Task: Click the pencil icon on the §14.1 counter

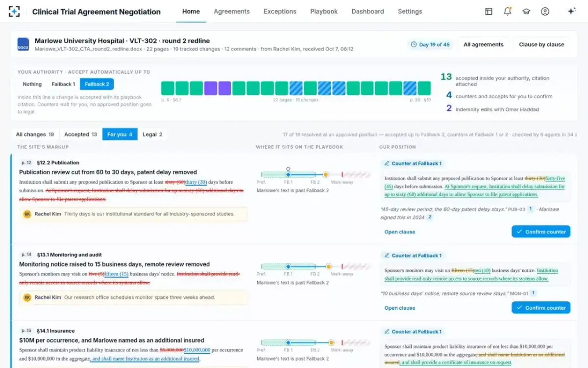Action: (x=387, y=332)
